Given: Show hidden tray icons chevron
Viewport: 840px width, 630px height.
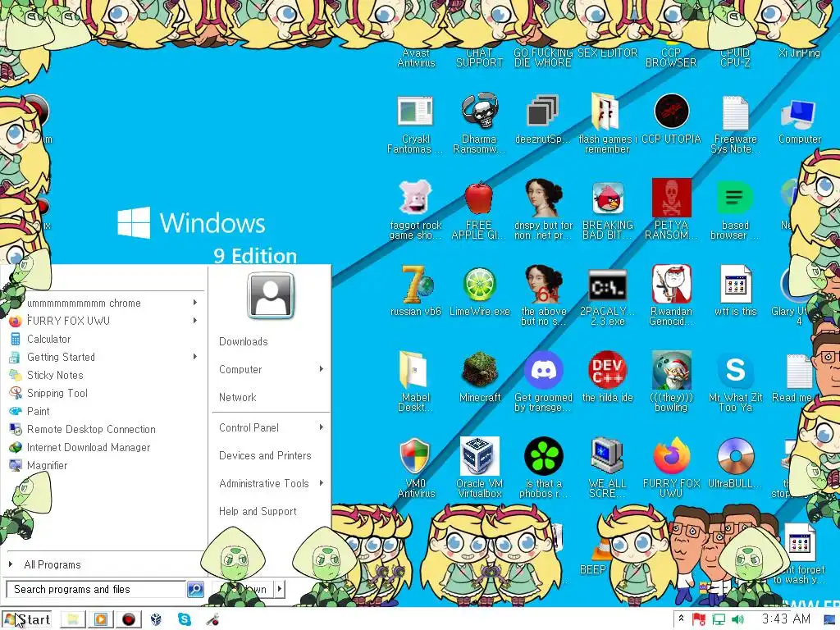Looking at the screenshot, I should [681, 619].
